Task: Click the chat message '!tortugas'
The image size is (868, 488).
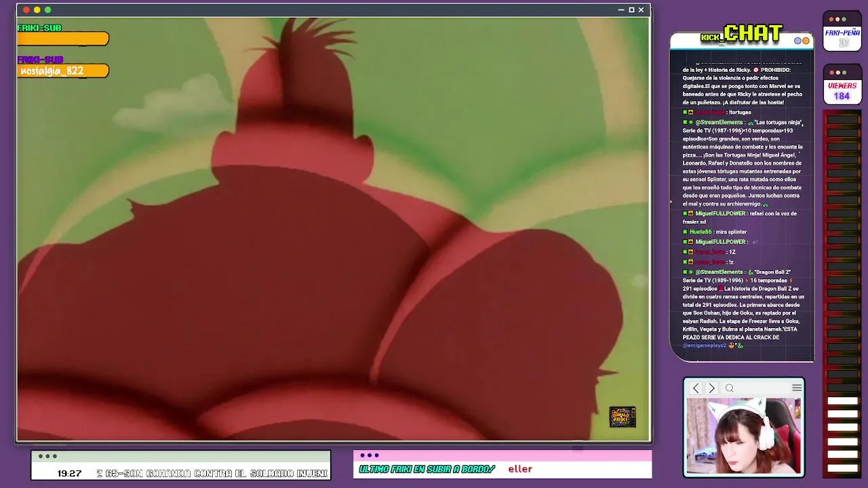Action: tap(740, 113)
